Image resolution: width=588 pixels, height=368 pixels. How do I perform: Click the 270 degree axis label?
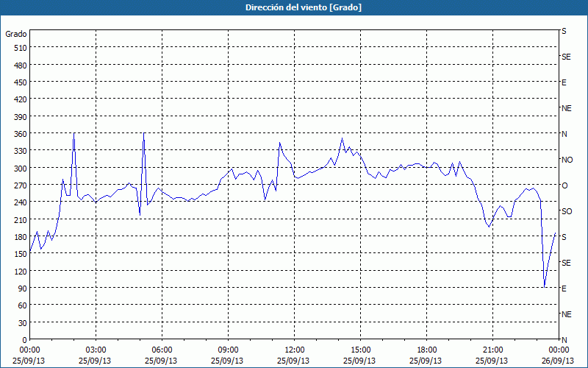(x=21, y=185)
